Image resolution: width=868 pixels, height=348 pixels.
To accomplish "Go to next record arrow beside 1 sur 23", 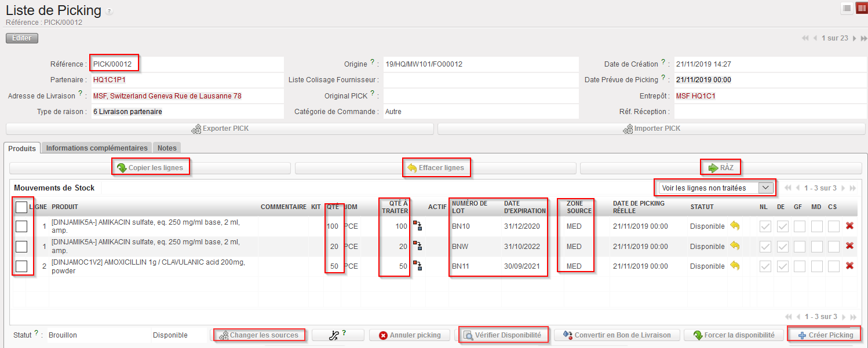I will [854, 38].
